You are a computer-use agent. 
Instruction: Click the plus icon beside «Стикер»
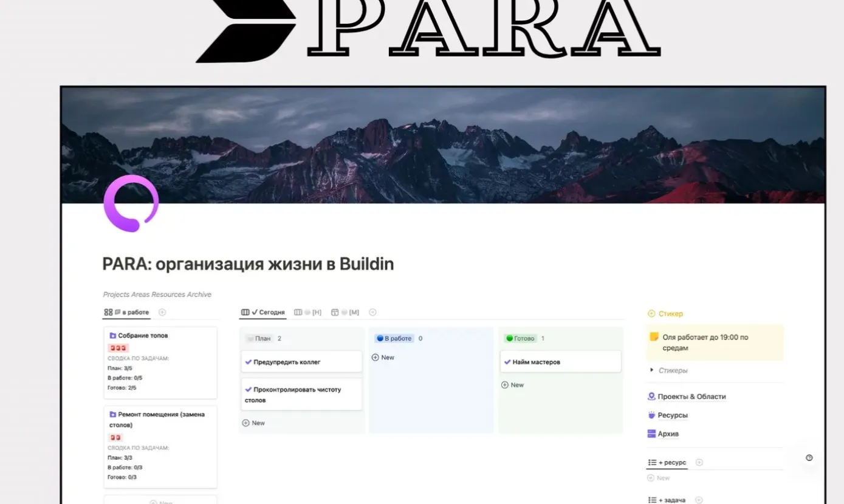(x=651, y=314)
